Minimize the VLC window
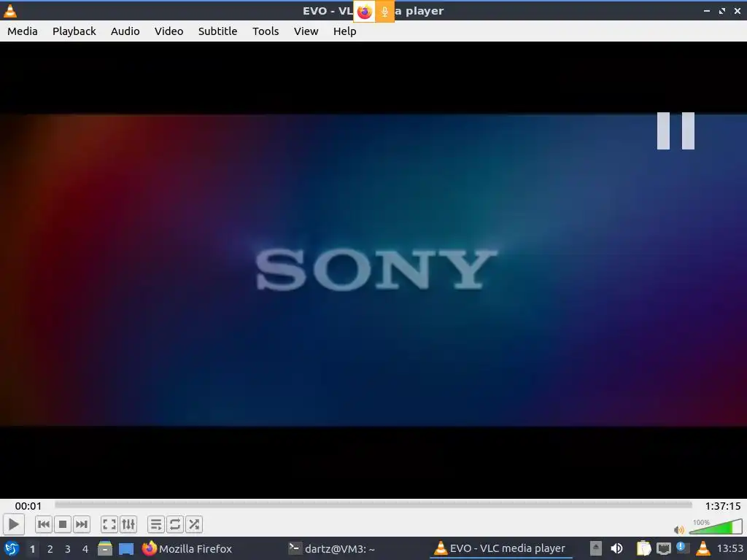This screenshot has height=560, width=747. [707, 11]
